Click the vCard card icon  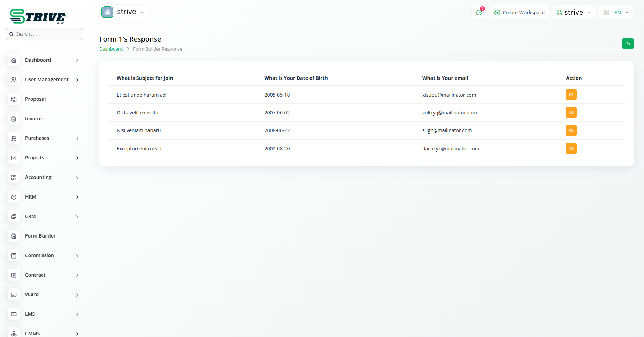coord(14,295)
